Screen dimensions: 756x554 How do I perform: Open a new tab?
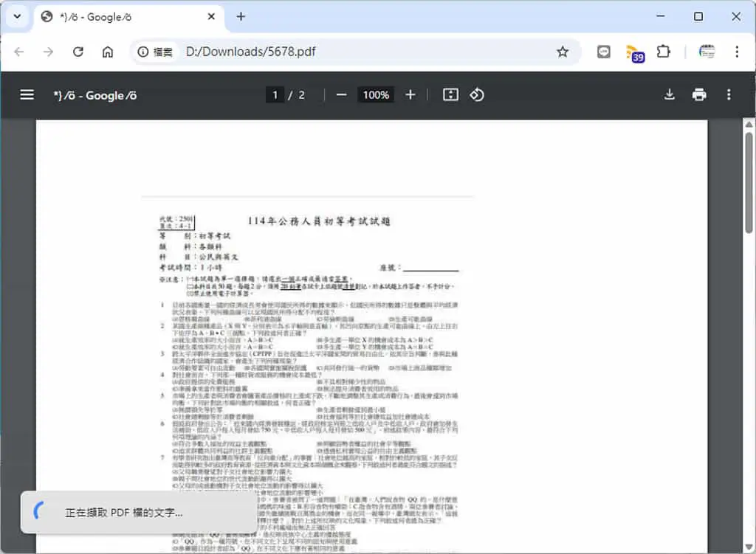(241, 17)
